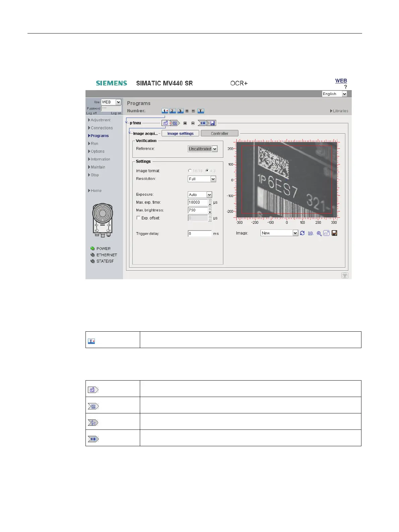The image size is (399, 532).
Task: Click the Max. exp. time field showing 10000
Action: (x=198, y=202)
